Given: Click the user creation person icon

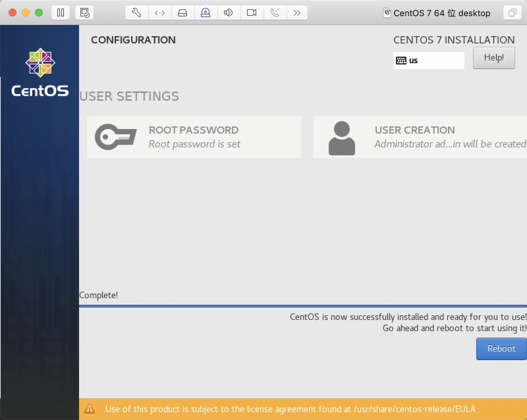Looking at the screenshot, I should point(342,138).
